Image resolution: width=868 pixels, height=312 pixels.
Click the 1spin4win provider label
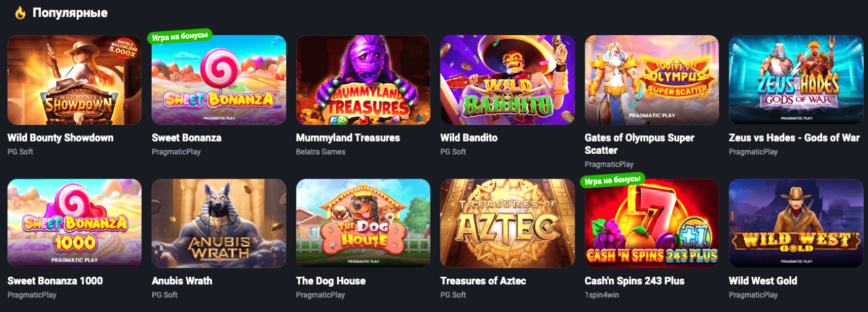[601, 295]
